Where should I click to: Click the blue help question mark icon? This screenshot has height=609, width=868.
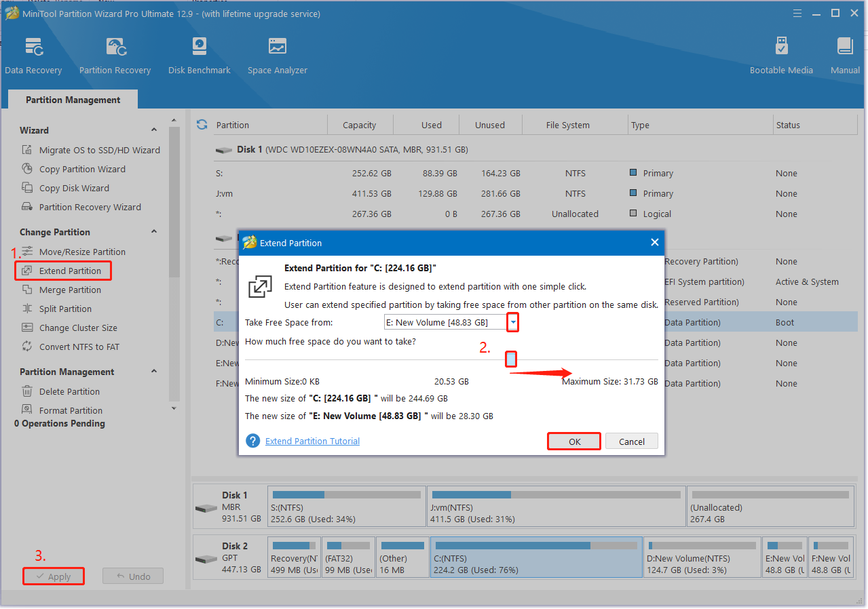(253, 441)
